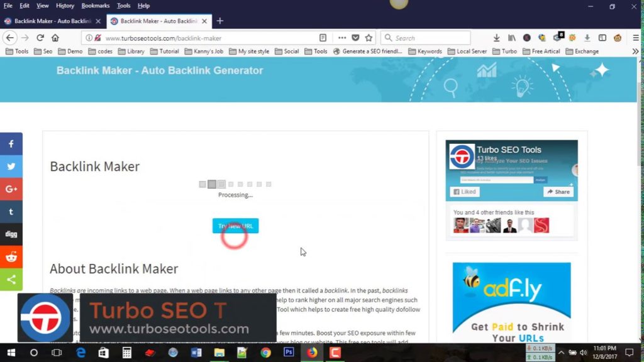
Task: Save page to Pocket icon
Action: pos(355,38)
